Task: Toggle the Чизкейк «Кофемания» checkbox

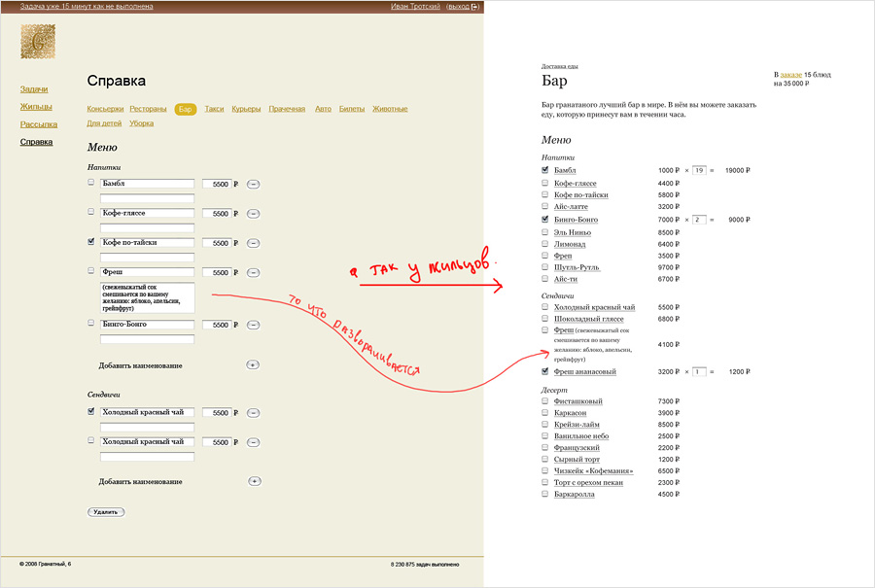Action: (x=545, y=470)
